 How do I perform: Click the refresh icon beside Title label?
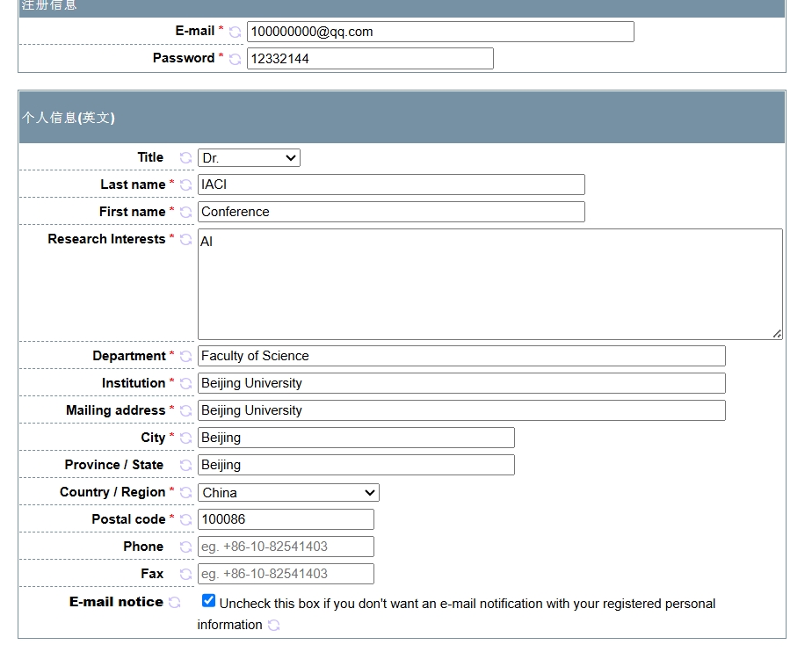click(186, 158)
